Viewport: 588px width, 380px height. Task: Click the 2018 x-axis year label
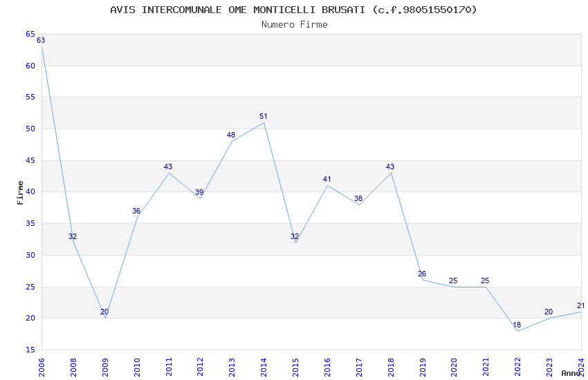[391, 367]
